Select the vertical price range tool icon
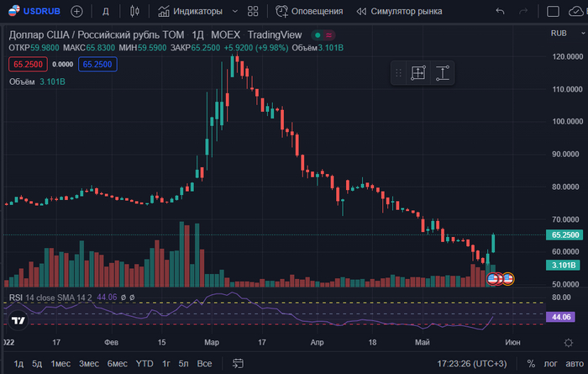 pos(443,73)
